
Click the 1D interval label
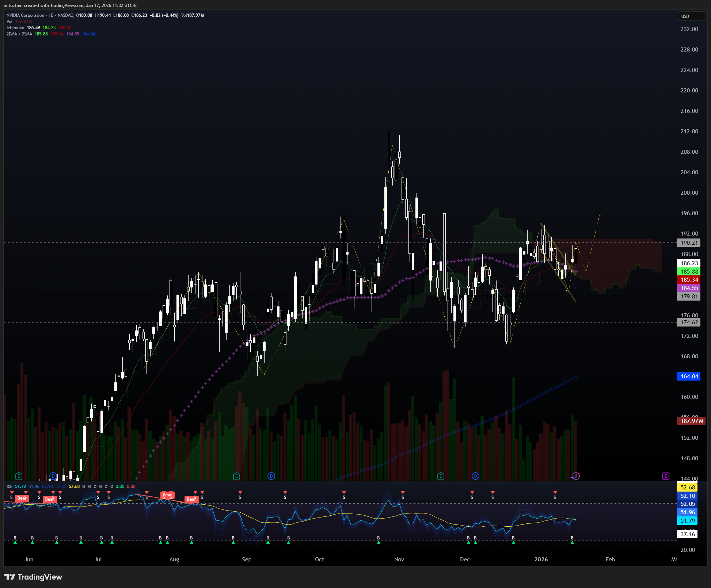click(x=51, y=15)
